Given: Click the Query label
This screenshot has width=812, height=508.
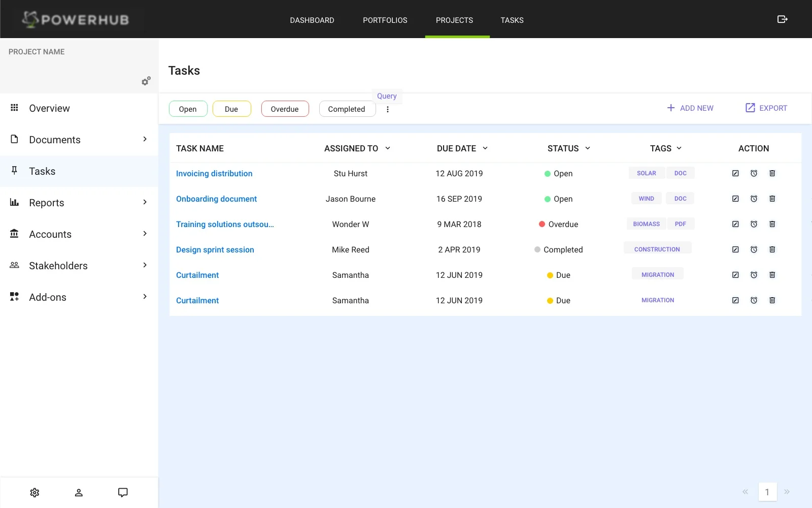Looking at the screenshot, I should [387, 96].
